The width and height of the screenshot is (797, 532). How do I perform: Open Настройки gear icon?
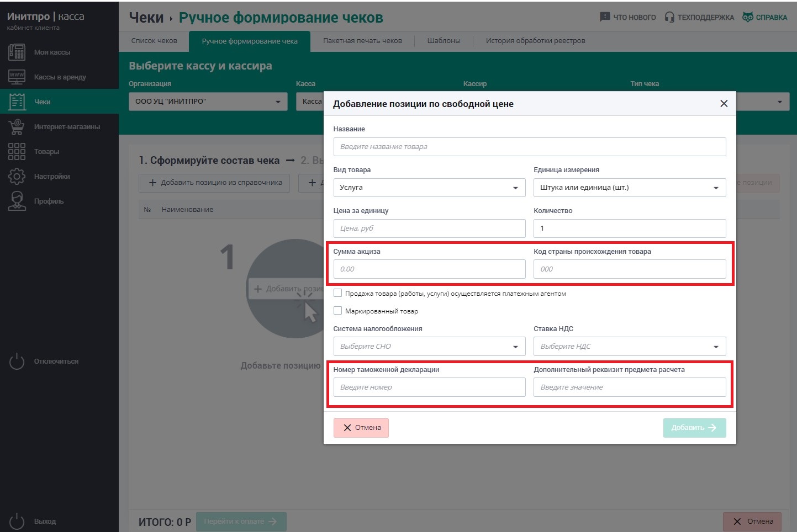(17, 176)
